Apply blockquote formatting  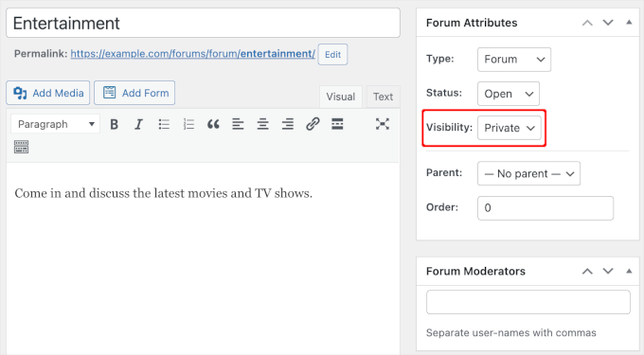(x=213, y=124)
